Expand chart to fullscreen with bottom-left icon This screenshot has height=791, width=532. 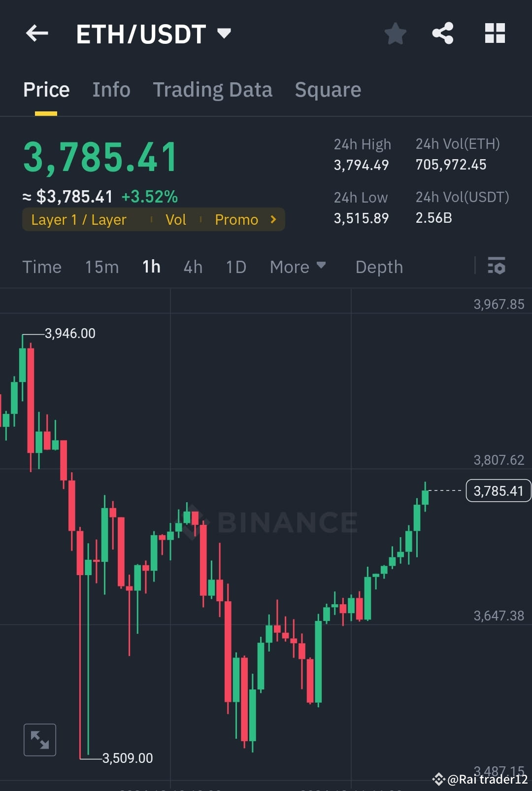click(x=39, y=739)
